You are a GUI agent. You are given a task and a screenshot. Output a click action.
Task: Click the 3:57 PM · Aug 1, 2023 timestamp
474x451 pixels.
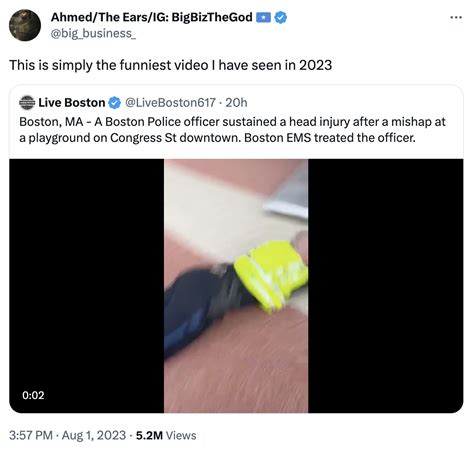(x=67, y=435)
